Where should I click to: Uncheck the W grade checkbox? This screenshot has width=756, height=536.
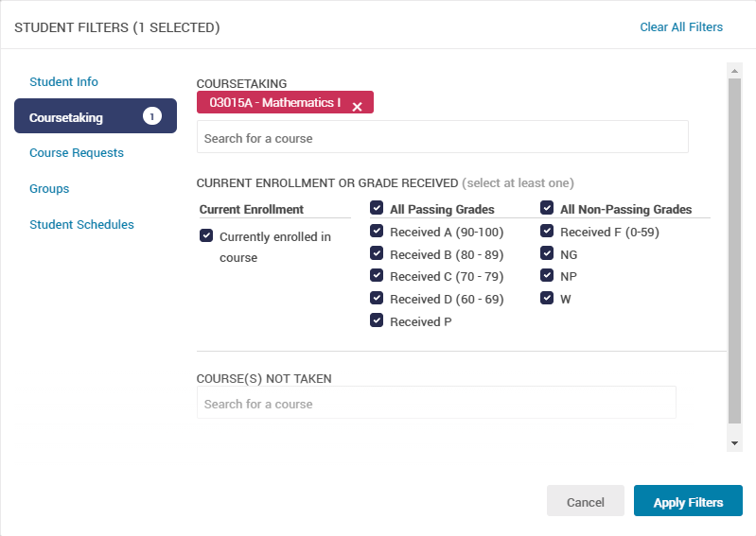[547, 299]
